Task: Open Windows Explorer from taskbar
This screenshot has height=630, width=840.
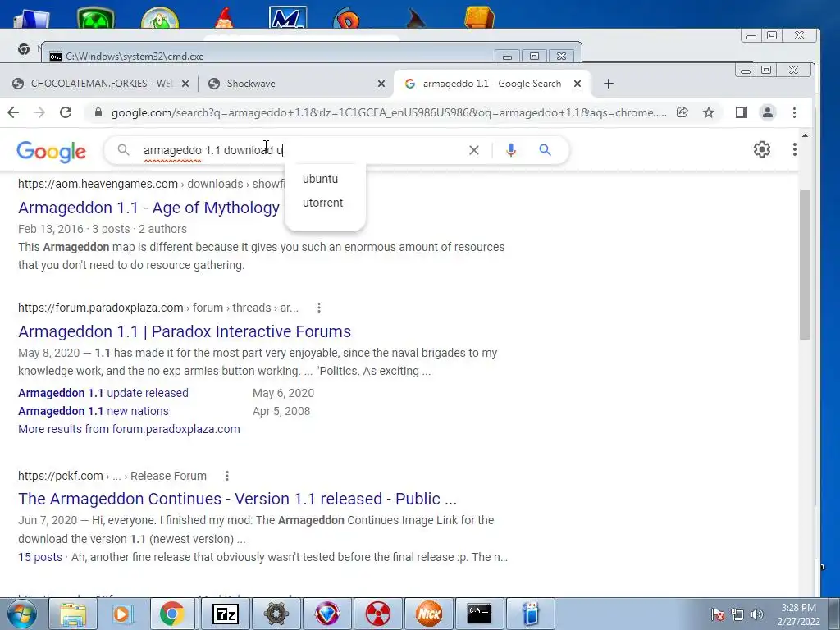Action: click(73, 614)
